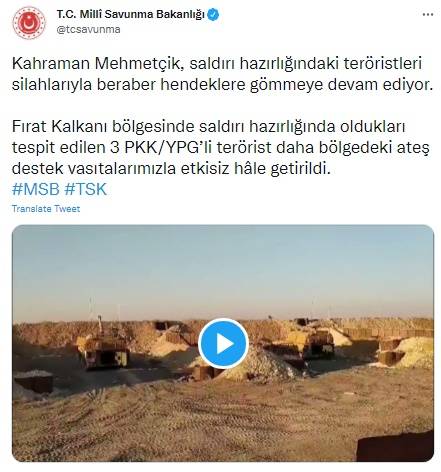Click the @tcsavunma handle
The height and width of the screenshot is (472, 441).
tap(88, 29)
